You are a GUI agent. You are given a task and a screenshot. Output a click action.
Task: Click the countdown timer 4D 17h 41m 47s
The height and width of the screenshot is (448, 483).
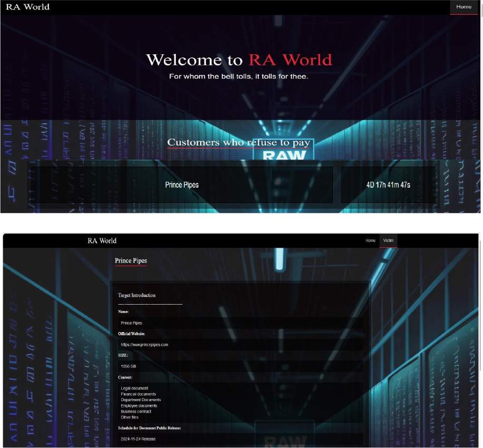click(x=388, y=184)
